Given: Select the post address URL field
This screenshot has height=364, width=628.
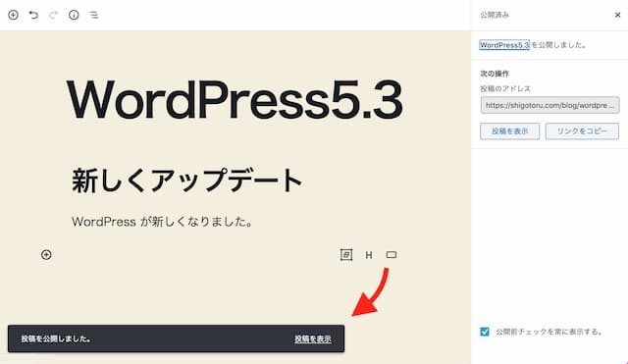Looking at the screenshot, I should 549,105.
